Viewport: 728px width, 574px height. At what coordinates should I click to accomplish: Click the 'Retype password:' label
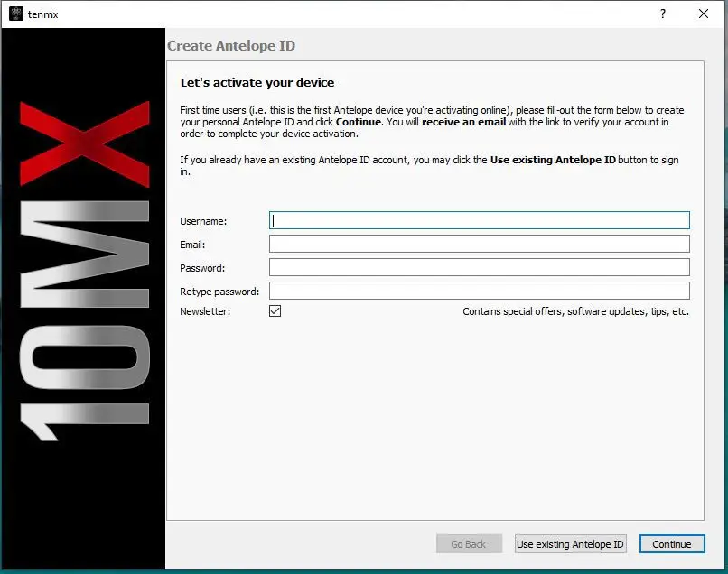click(219, 292)
